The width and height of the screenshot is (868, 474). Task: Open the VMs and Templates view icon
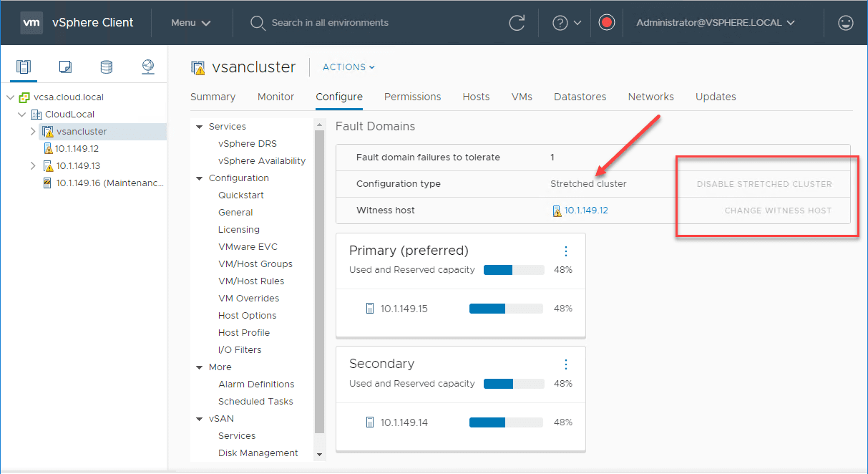(x=65, y=67)
